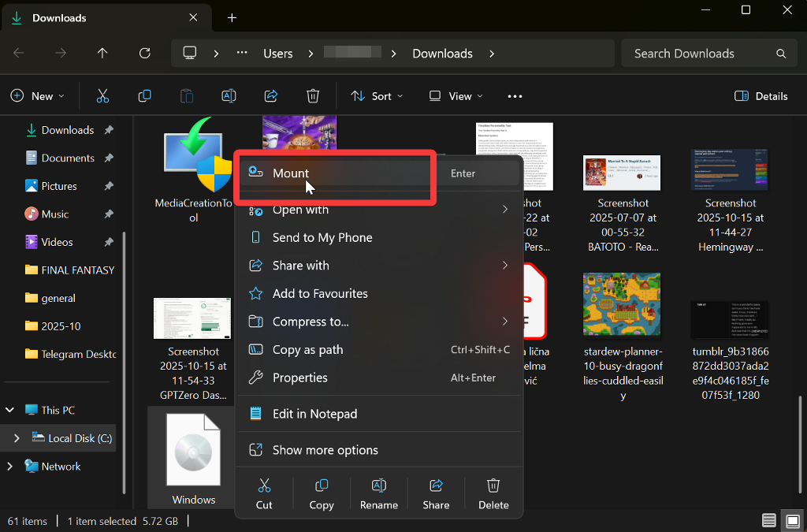807x532 pixels.
Task: Select Copy as path
Action: (307, 350)
